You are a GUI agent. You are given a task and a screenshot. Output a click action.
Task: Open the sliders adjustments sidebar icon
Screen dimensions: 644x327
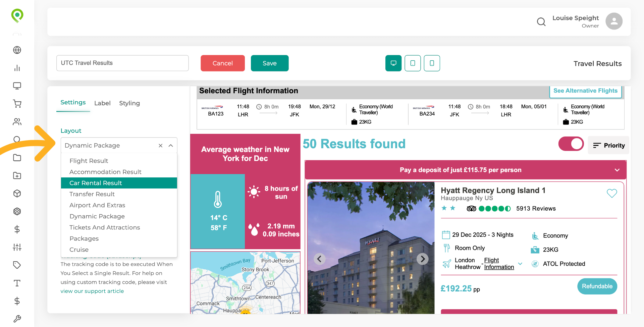click(17, 247)
